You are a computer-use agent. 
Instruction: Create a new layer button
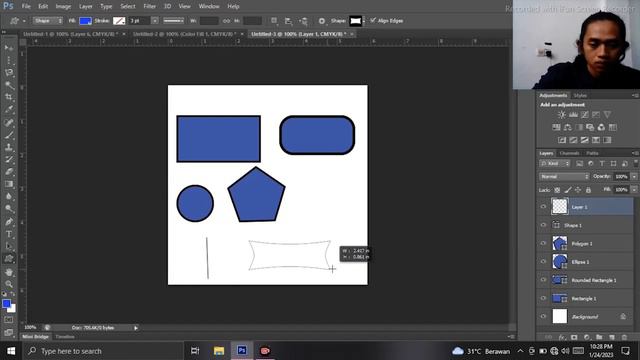pyautogui.click(x=612, y=337)
